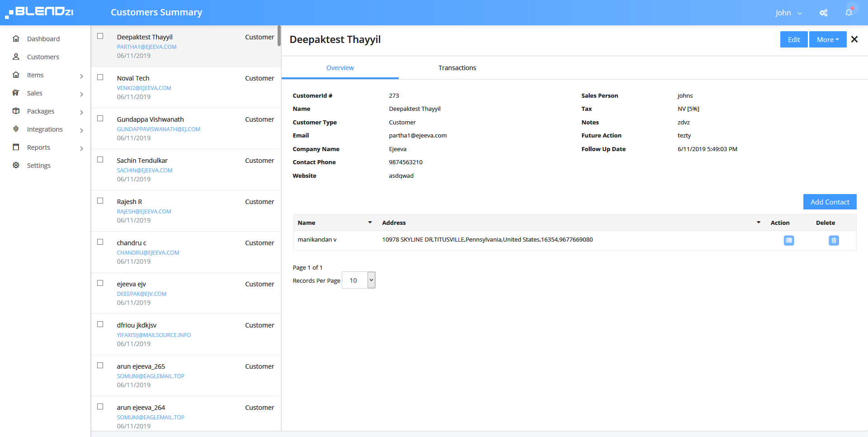Click the Delete column header
This screenshot has height=437, width=868.
pyautogui.click(x=826, y=223)
